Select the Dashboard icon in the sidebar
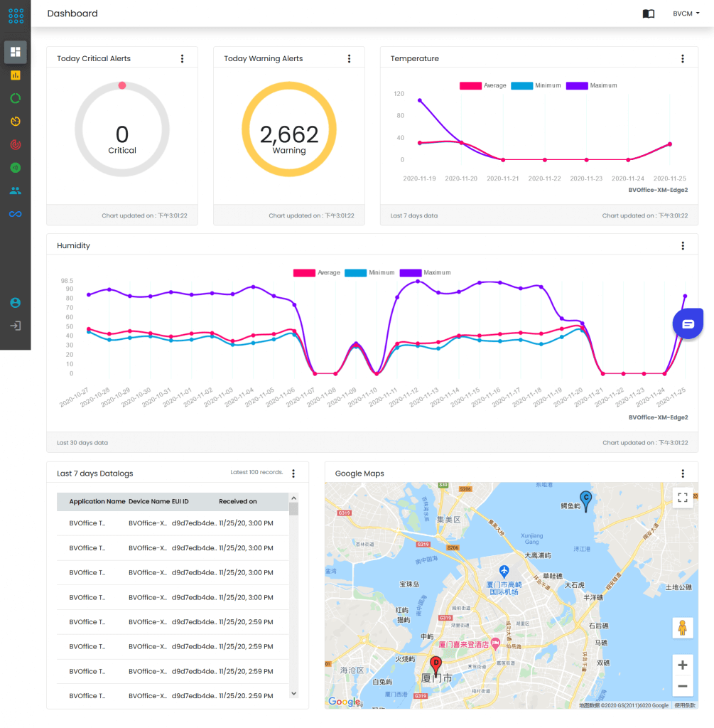This screenshot has height=728, width=714. pos(16,52)
